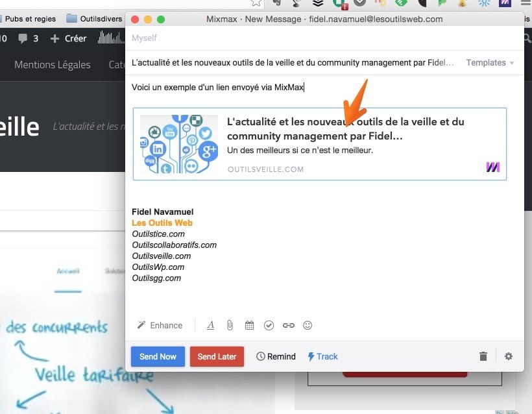Open Outilsdivers bookmark folder
Screen dimensions: 532x414
[x=94, y=19]
